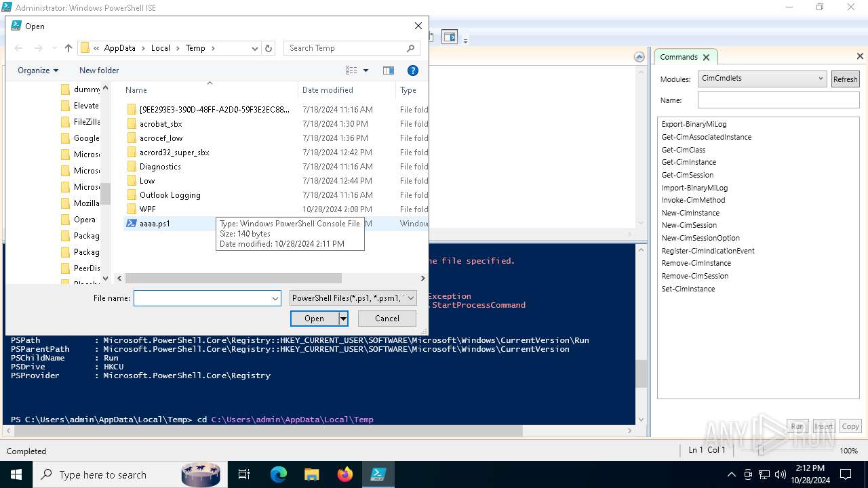The image size is (868, 488).
Task: Open the PowerShell Files type filter
Action: point(353,298)
